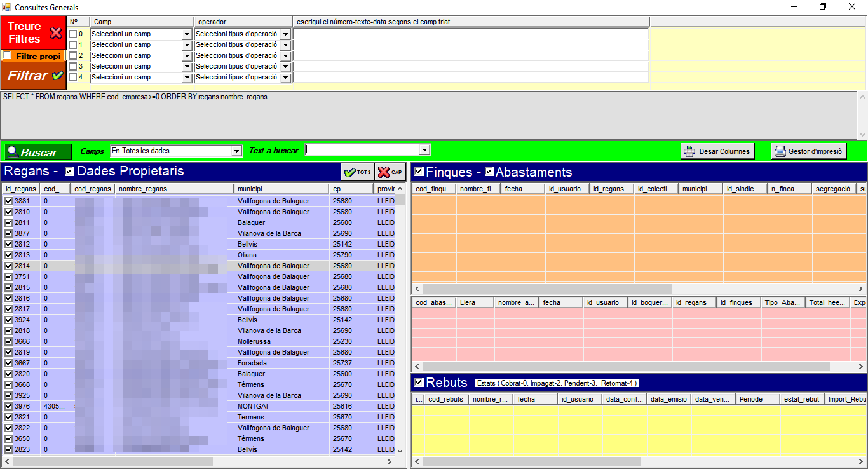Uncheck the Abastaments checkbox
The width and height of the screenshot is (868, 469).
(x=490, y=172)
